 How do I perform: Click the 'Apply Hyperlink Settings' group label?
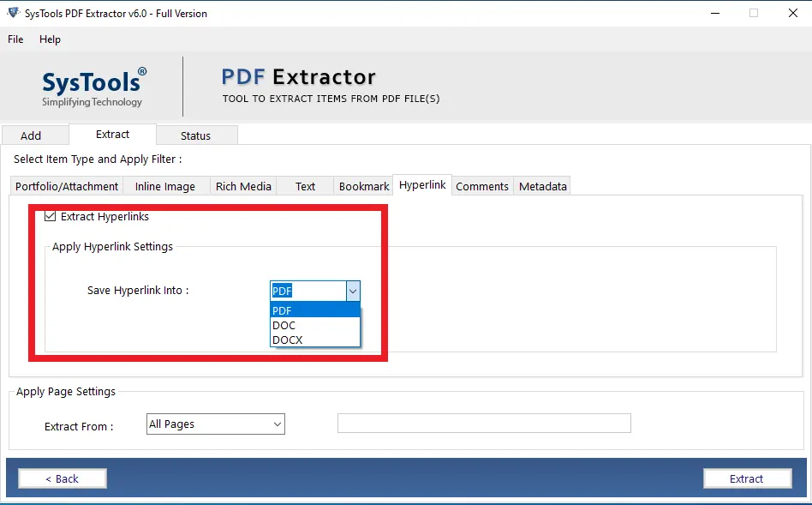(112, 247)
